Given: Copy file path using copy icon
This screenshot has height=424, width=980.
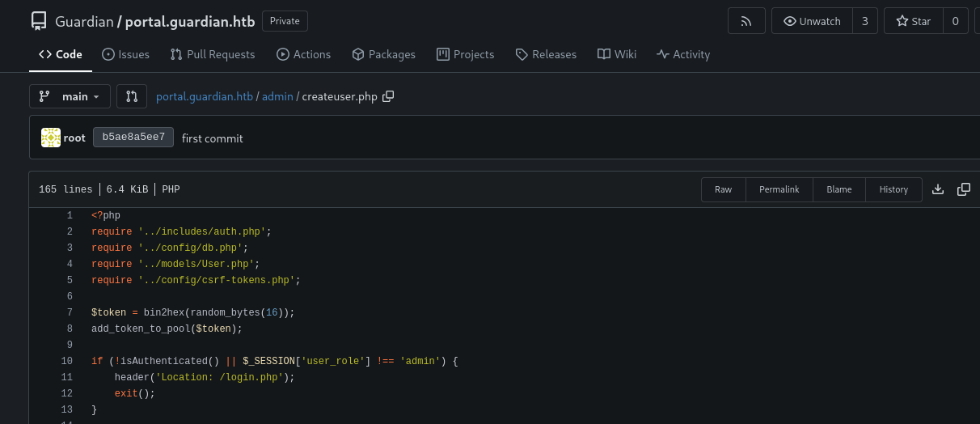Looking at the screenshot, I should tap(388, 96).
